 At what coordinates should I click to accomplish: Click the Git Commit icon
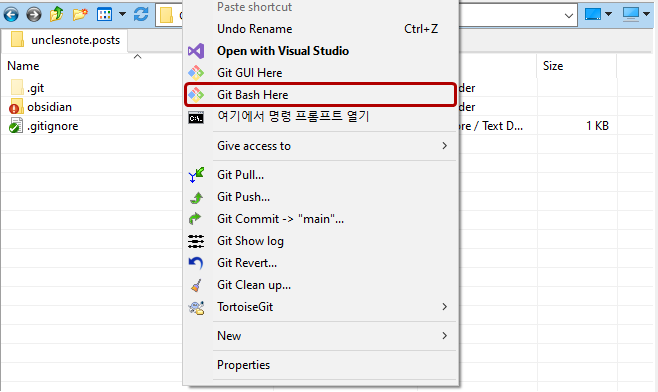(195, 219)
